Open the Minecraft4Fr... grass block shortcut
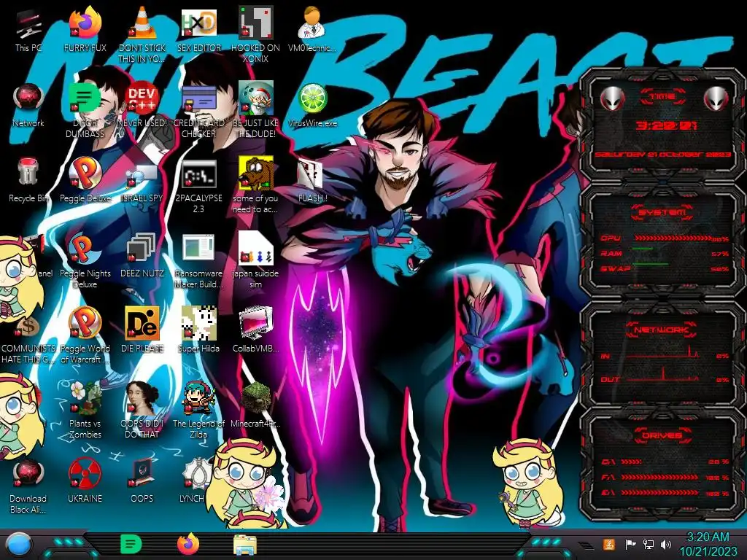This screenshot has width=747, height=560. pos(256,405)
